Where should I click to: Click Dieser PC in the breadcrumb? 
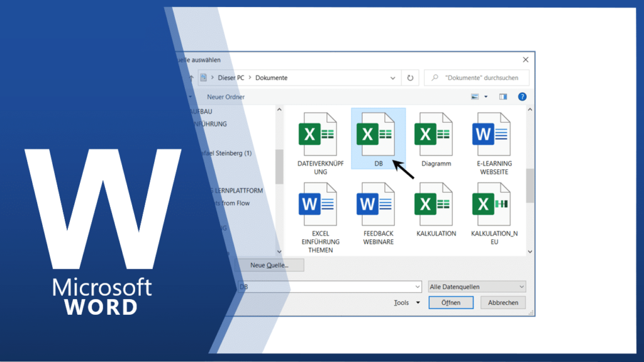coord(231,77)
